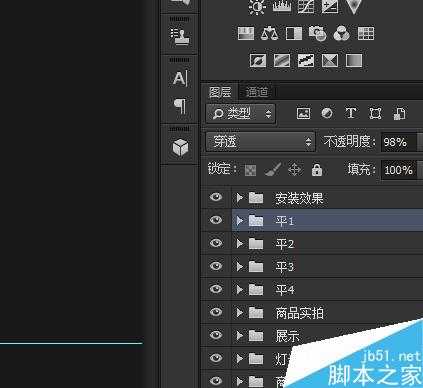Lock layer position move icon

295,170
